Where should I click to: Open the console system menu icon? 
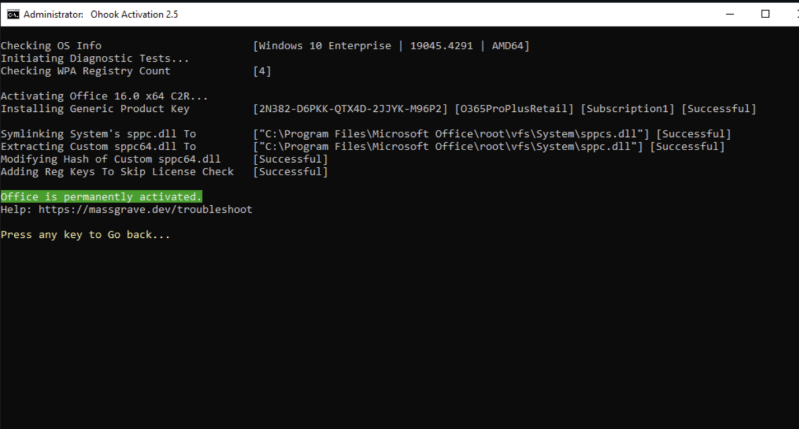click(x=13, y=14)
